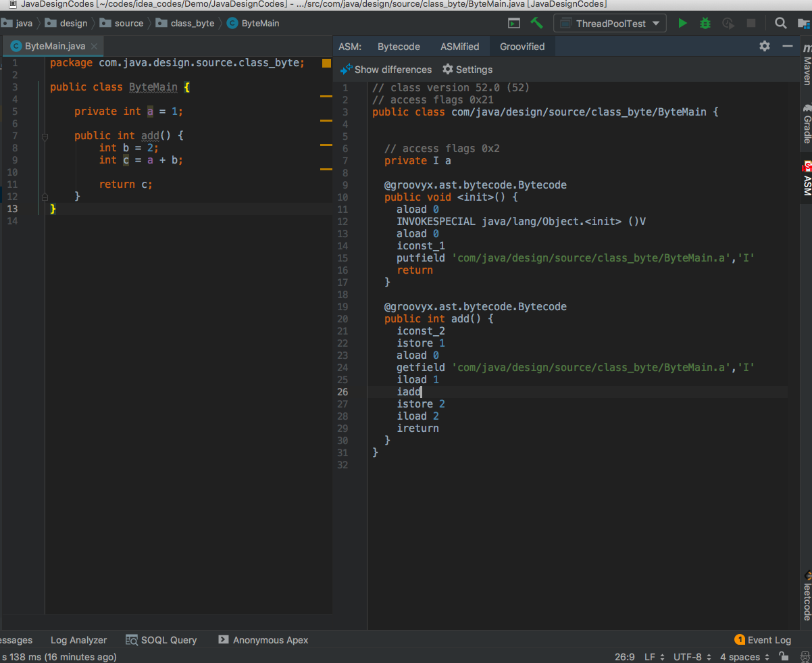Screen dimensions: 812x663
Task: Click the inspector hector icon in status bar
Action: 804,657
